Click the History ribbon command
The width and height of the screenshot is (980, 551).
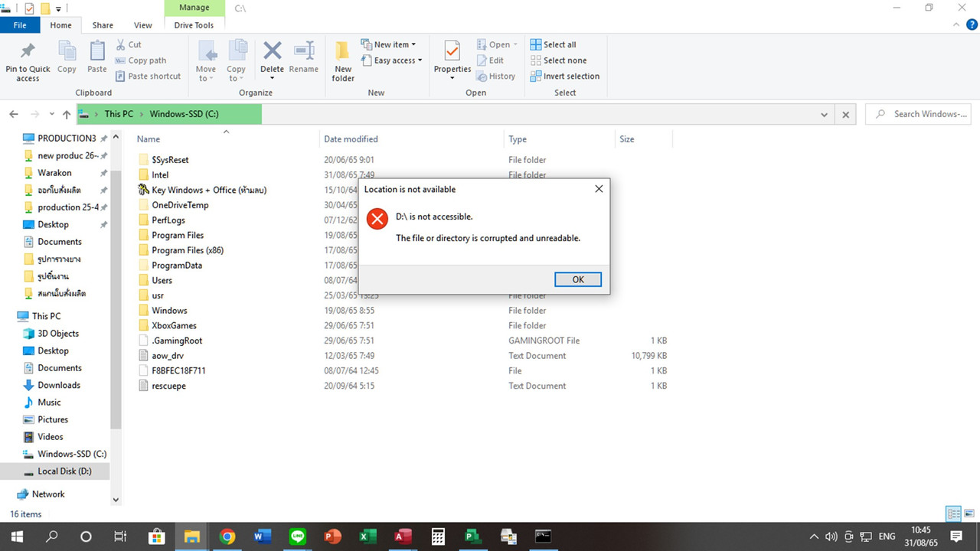495,77
